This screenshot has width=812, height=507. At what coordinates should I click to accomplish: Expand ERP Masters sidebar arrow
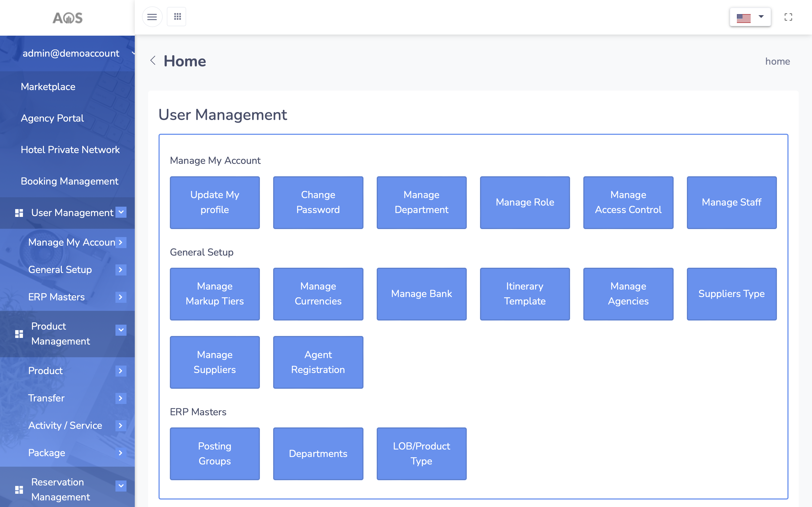(121, 297)
